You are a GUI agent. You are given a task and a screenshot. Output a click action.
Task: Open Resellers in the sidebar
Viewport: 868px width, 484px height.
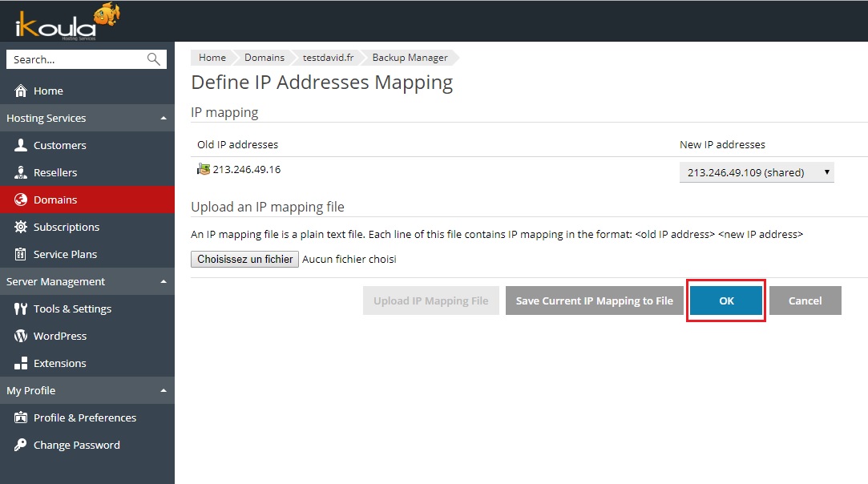[x=87, y=172]
